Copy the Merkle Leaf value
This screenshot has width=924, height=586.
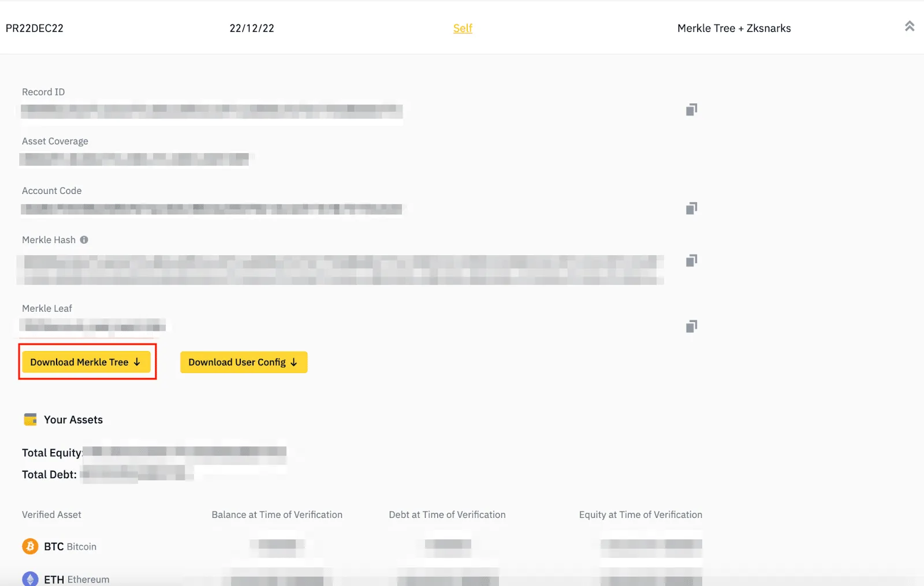[x=691, y=326]
